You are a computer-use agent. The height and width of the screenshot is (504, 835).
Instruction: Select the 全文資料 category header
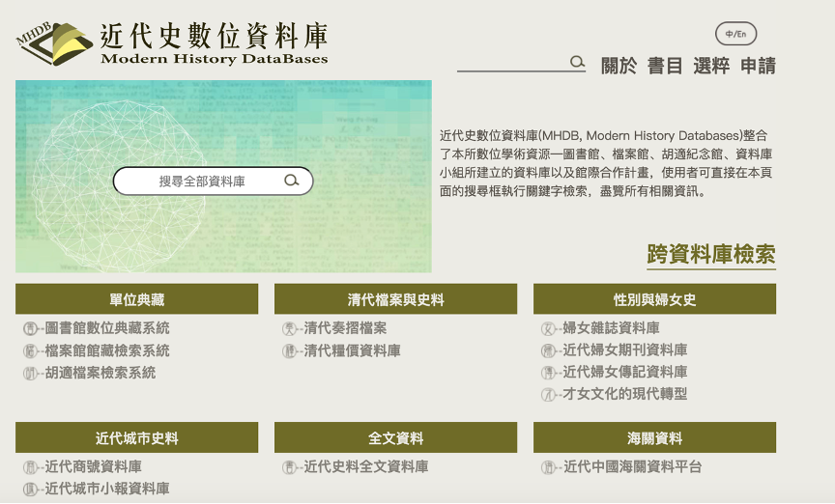[x=395, y=437]
